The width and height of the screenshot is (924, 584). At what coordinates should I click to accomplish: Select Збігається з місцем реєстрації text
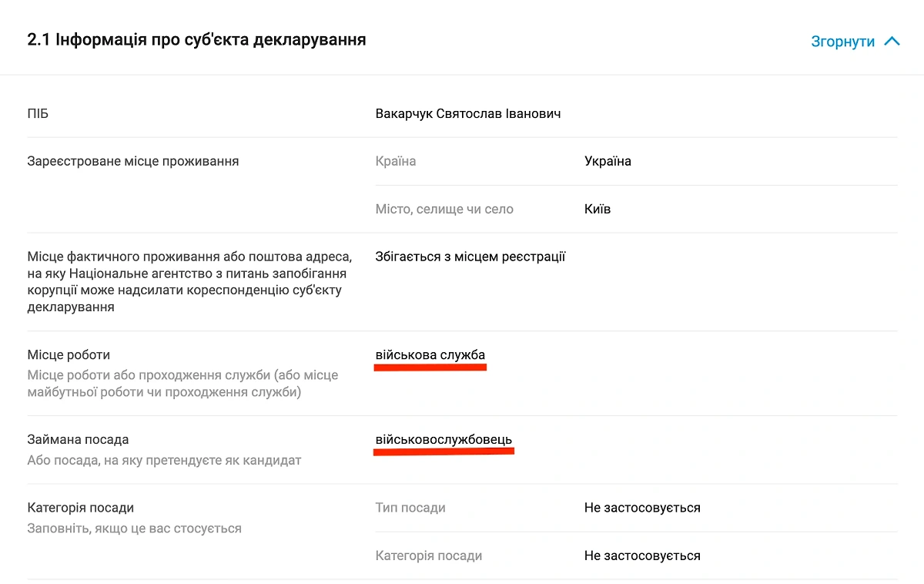pyautogui.click(x=470, y=256)
